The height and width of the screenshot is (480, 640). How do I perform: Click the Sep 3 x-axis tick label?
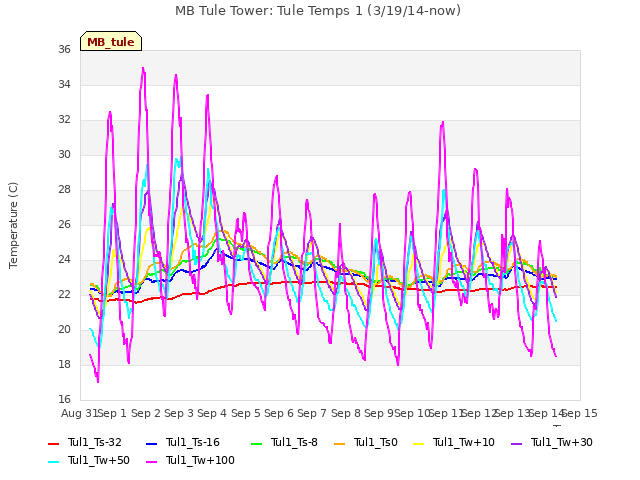(x=179, y=413)
